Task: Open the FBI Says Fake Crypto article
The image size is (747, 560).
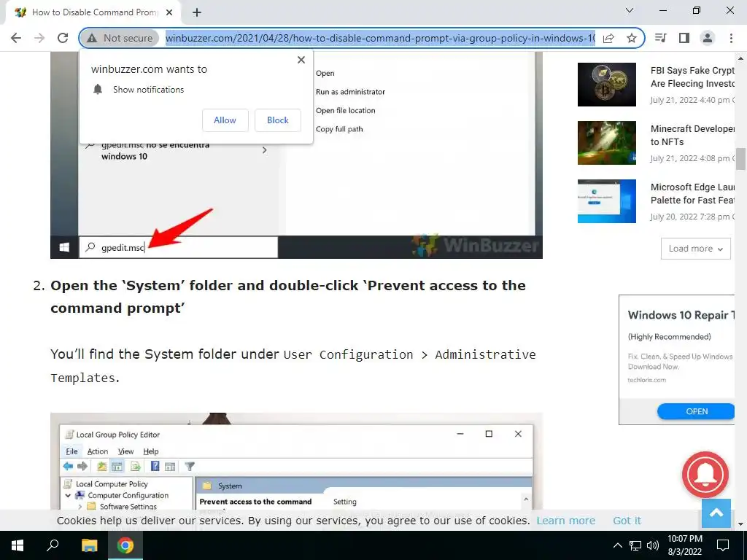Action: coord(692,77)
